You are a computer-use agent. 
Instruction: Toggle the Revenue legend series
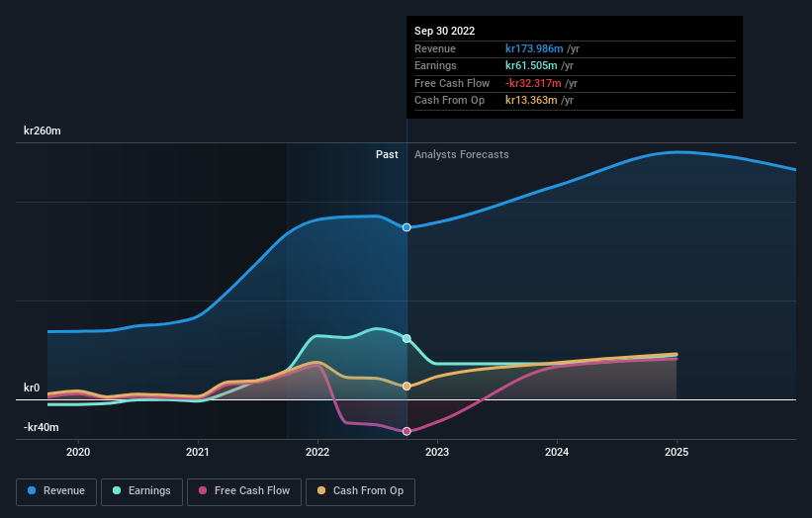56,491
